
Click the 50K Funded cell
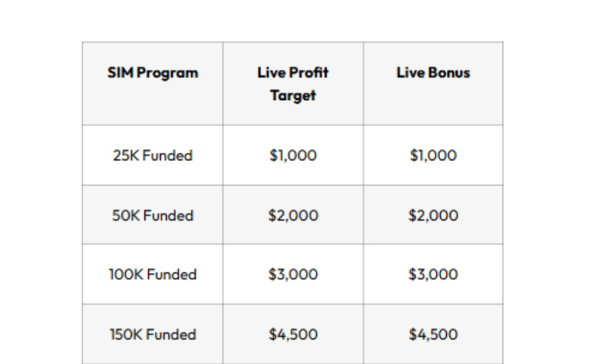pos(153,215)
